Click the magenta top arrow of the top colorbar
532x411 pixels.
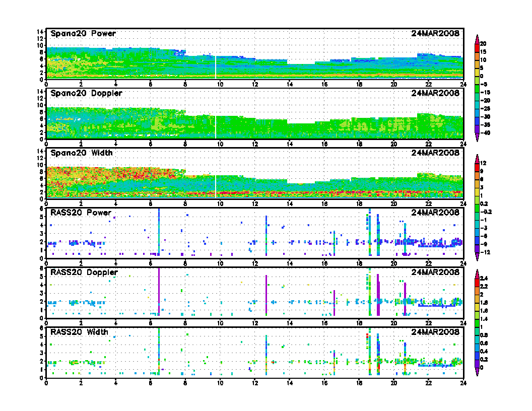pyautogui.click(x=477, y=39)
